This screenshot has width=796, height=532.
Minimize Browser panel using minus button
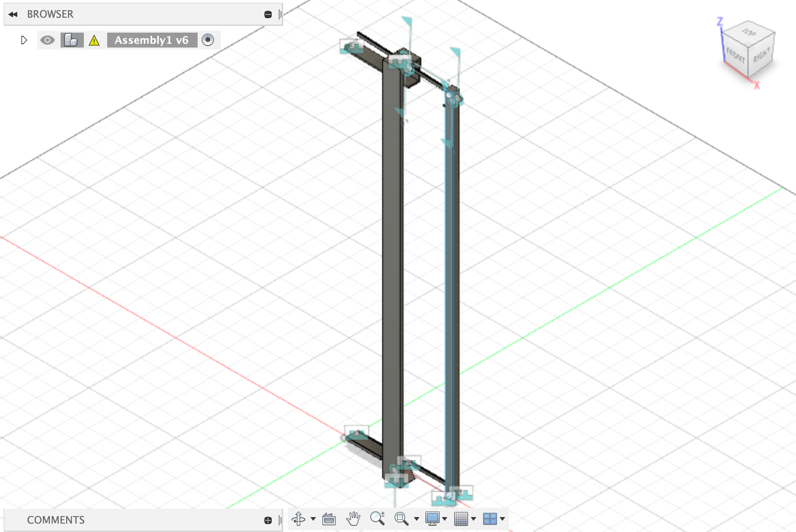tap(268, 14)
